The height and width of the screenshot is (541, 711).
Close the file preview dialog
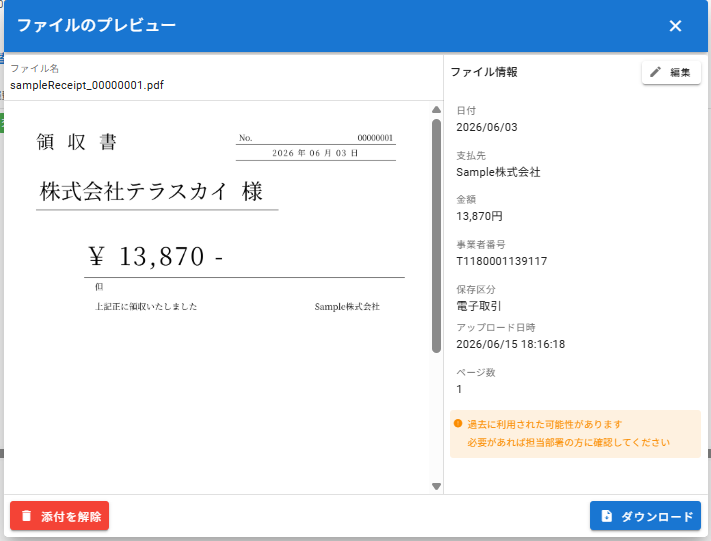675,26
